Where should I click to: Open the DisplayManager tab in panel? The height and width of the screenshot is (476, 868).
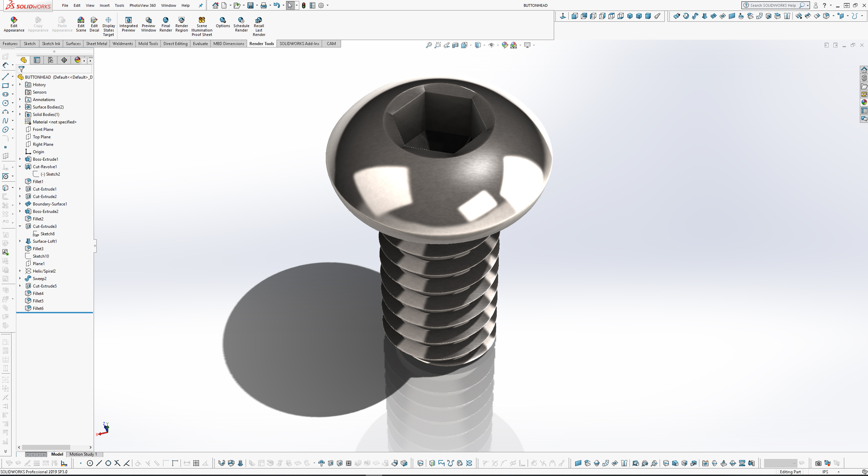tap(77, 60)
